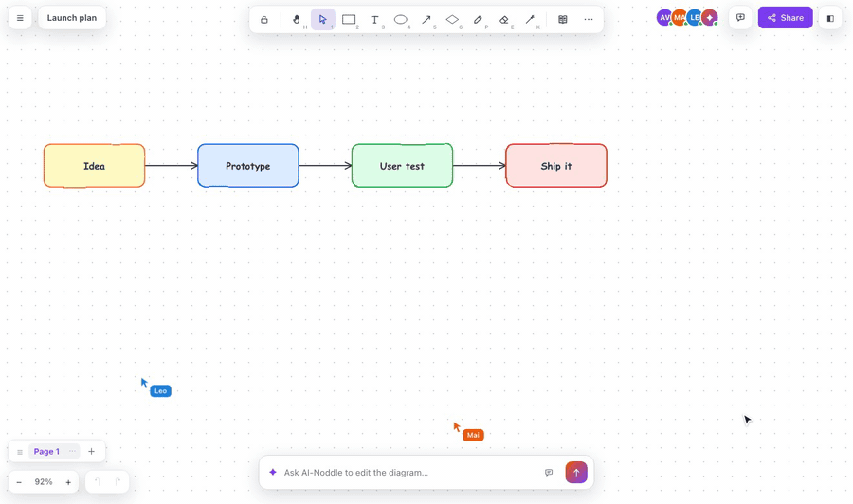The height and width of the screenshot is (504, 853).
Task: Reset zoom via 92% label
Action: click(44, 481)
